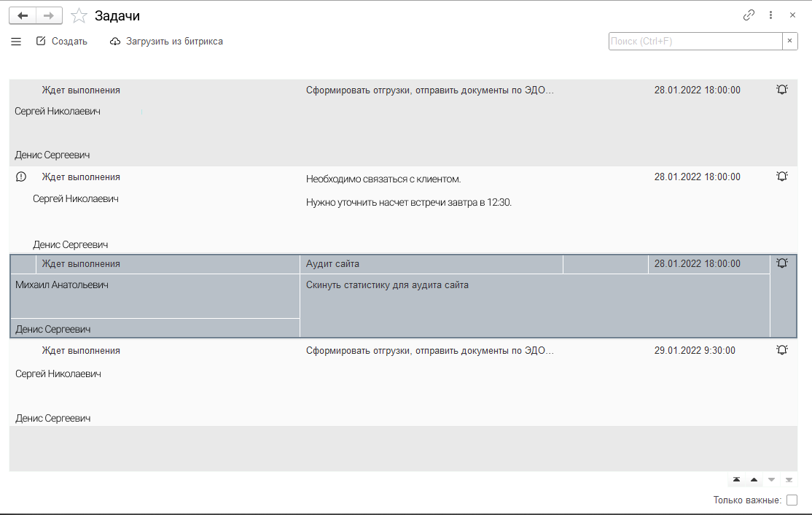Viewport: 812px width, 515px height.
Task: Clear the search field with the X
Action: tap(790, 42)
